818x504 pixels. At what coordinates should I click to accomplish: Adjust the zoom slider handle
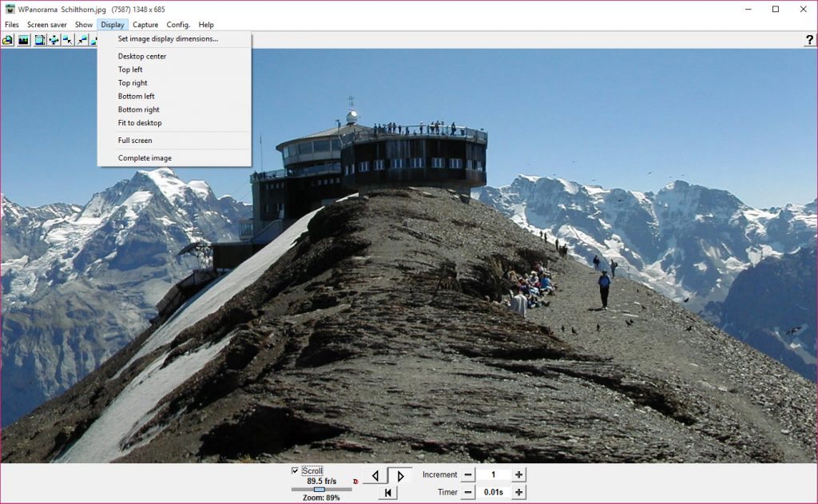(x=320, y=490)
